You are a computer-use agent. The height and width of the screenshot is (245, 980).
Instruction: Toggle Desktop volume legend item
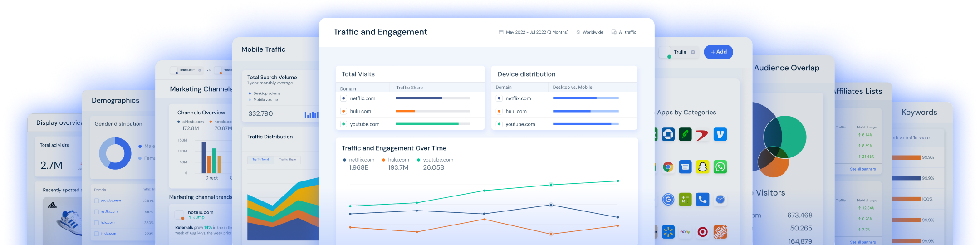click(265, 93)
